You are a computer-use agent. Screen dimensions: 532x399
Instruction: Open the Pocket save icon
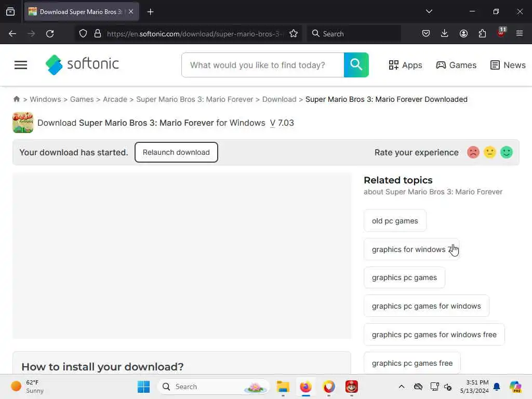[x=426, y=34]
